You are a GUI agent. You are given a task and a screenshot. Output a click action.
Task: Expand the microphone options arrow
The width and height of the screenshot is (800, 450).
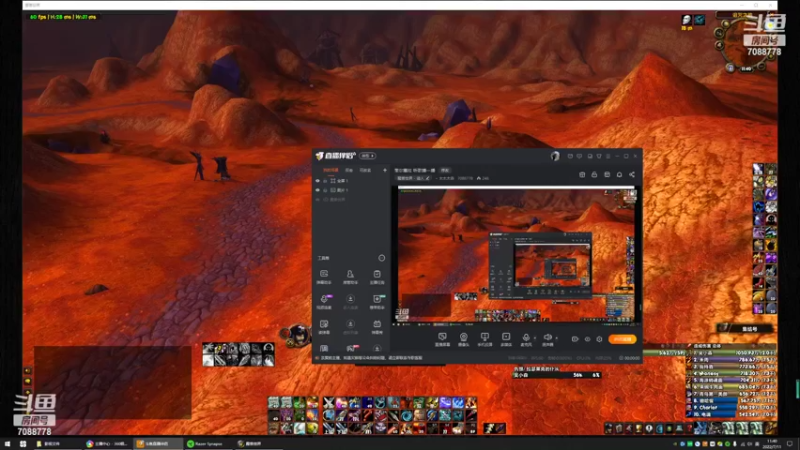[535, 338]
